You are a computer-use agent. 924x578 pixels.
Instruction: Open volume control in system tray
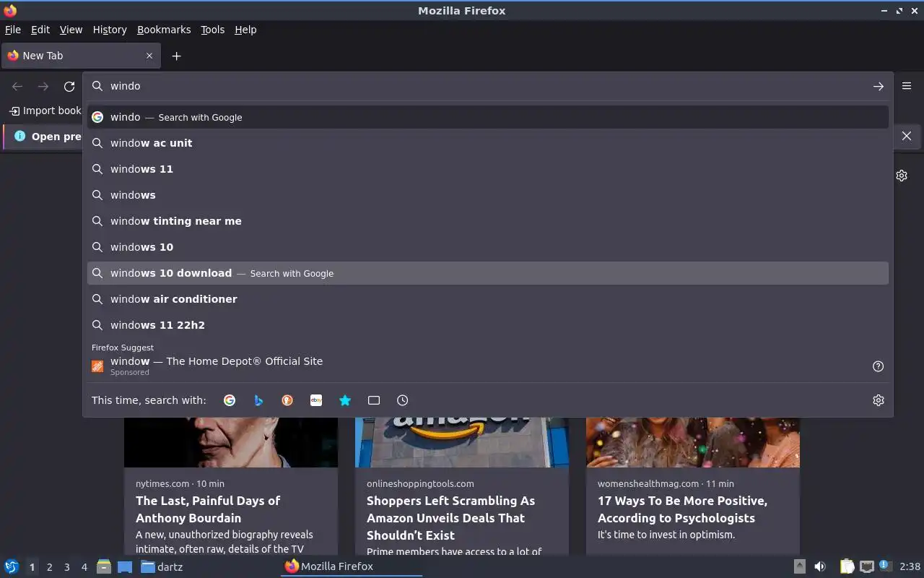coord(819,566)
